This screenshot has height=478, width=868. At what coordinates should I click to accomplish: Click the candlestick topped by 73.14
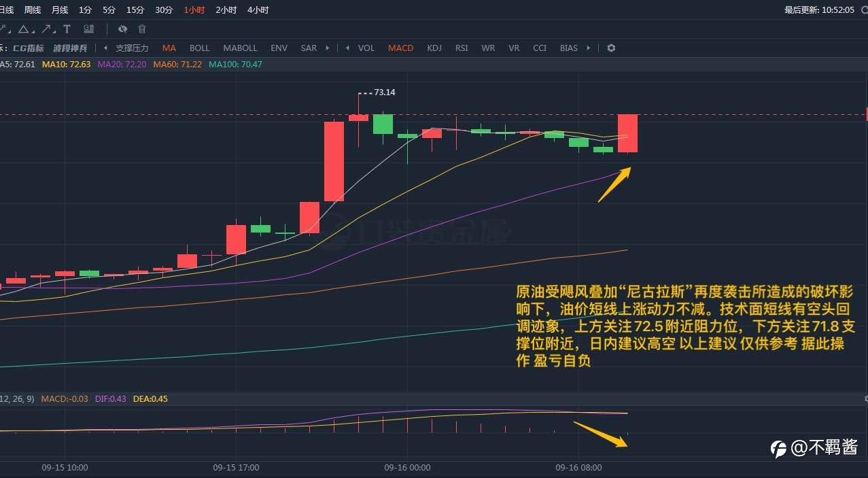358,118
